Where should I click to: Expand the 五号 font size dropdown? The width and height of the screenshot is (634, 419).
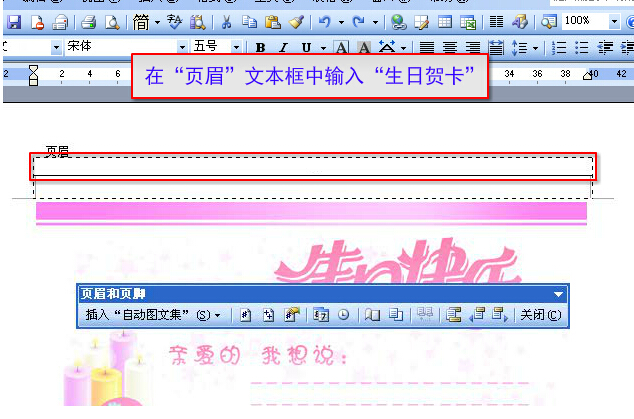coord(236,47)
